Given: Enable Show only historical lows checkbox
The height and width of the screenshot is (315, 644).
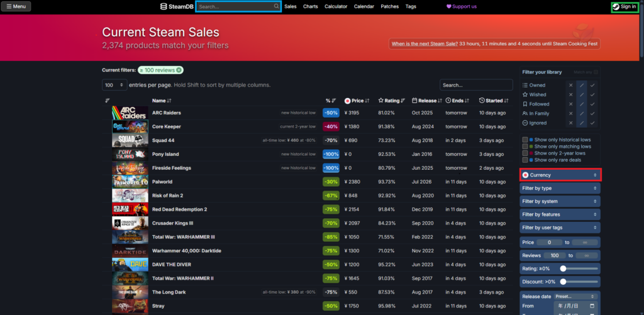Looking at the screenshot, I should [x=525, y=140].
